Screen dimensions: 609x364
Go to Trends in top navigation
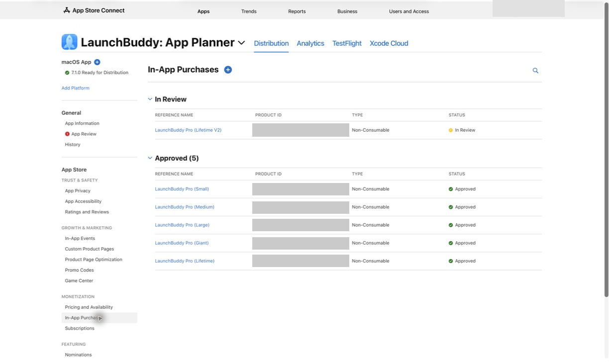pyautogui.click(x=249, y=11)
